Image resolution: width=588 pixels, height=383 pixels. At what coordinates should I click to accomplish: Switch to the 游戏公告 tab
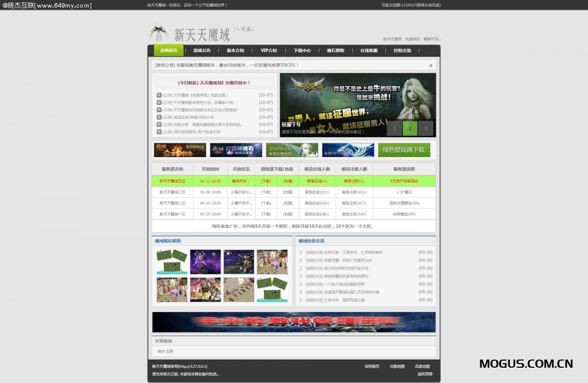202,50
